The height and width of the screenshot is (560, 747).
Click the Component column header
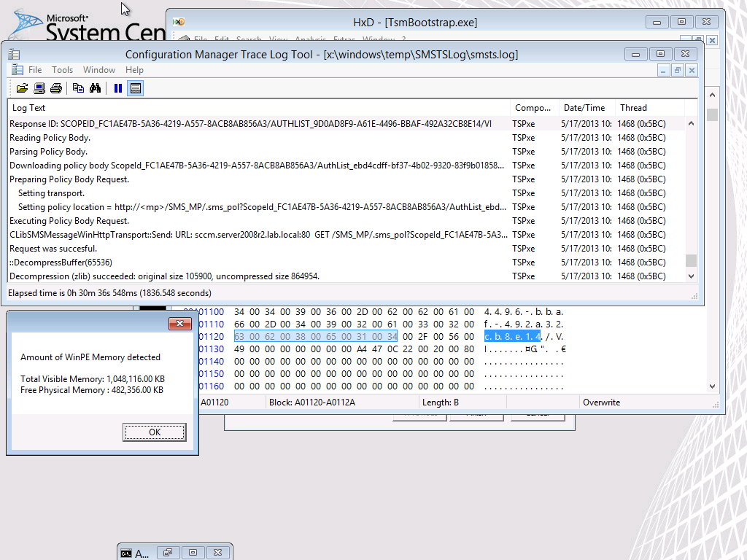(x=534, y=108)
